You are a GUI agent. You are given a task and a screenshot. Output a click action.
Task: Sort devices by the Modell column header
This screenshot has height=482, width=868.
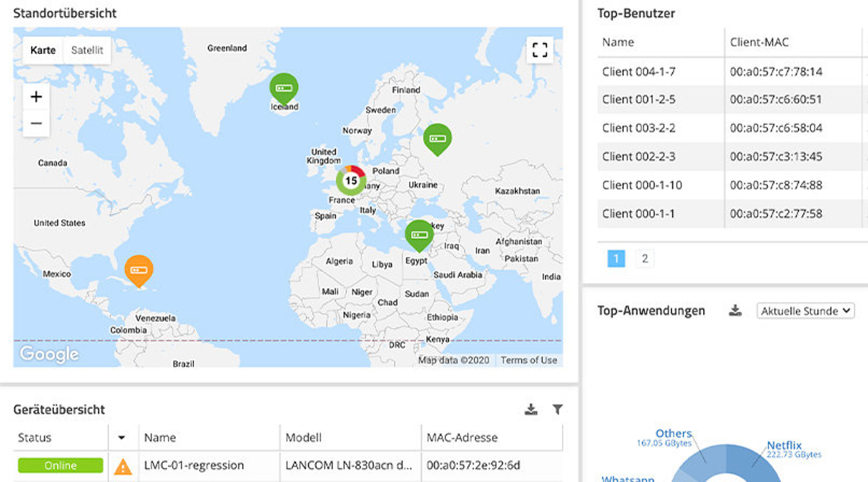tap(303, 437)
